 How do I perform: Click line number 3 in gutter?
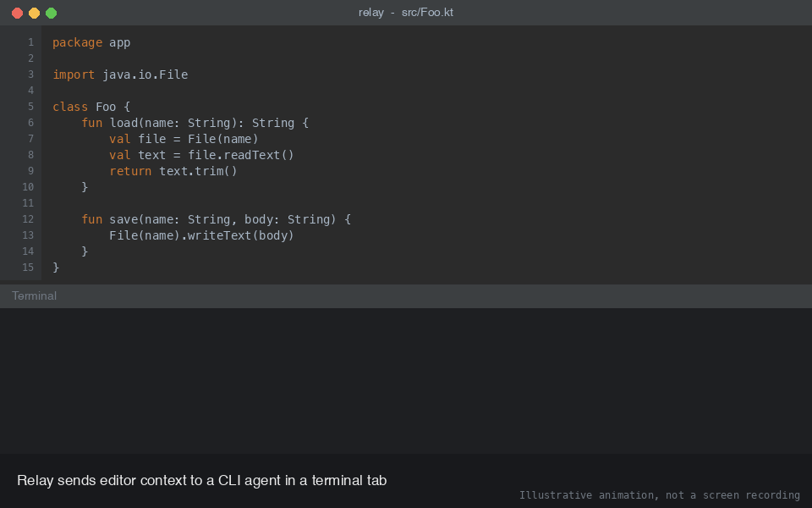coord(31,75)
